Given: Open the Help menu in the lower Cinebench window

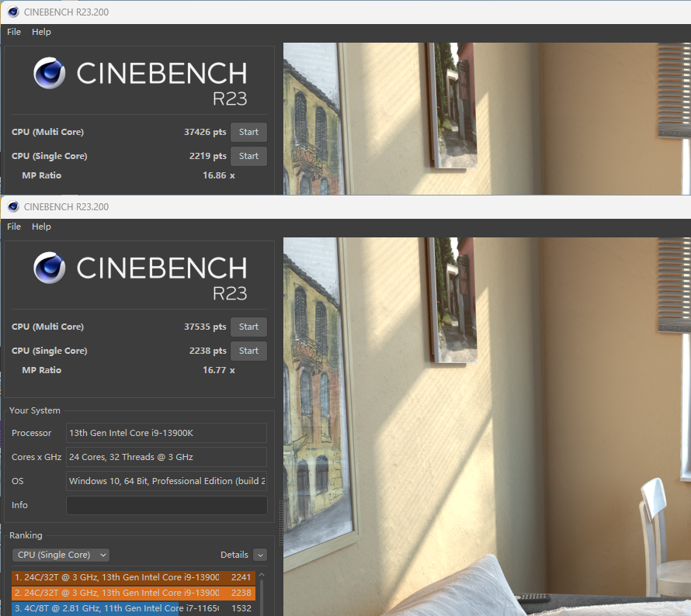Looking at the screenshot, I should (x=41, y=227).
